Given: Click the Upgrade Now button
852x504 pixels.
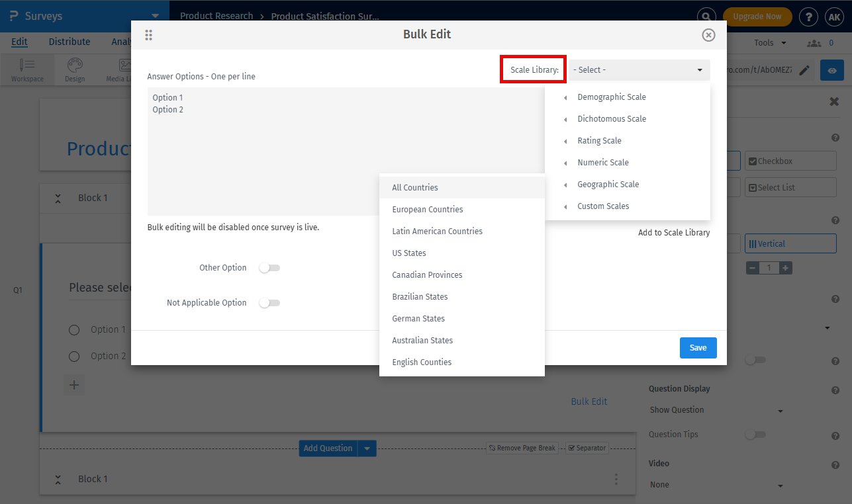Looking at the screenshot, I should coord(757,17).
